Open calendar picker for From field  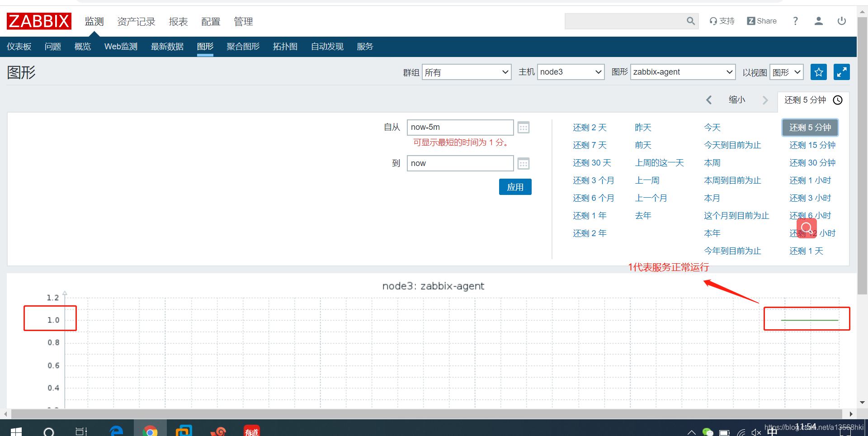tap(524, 128)
